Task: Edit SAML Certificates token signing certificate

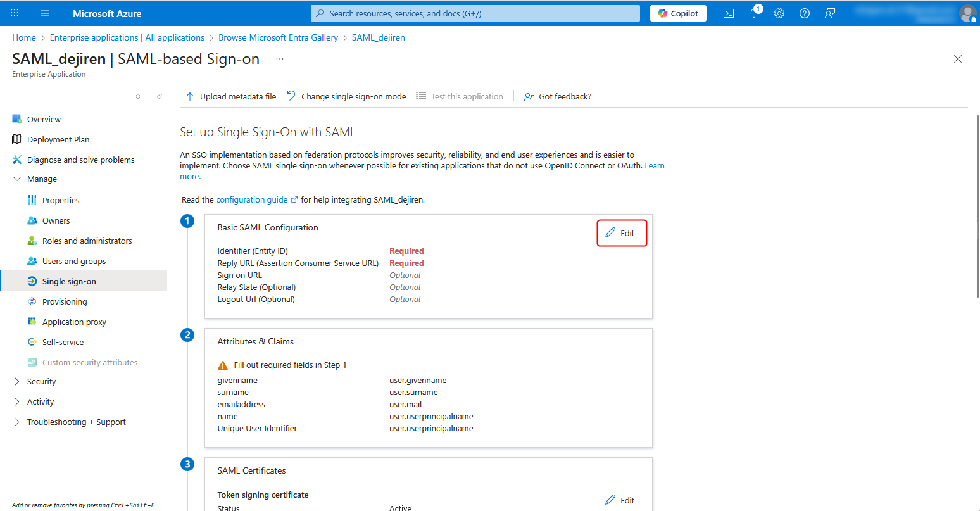Action: 620,500
